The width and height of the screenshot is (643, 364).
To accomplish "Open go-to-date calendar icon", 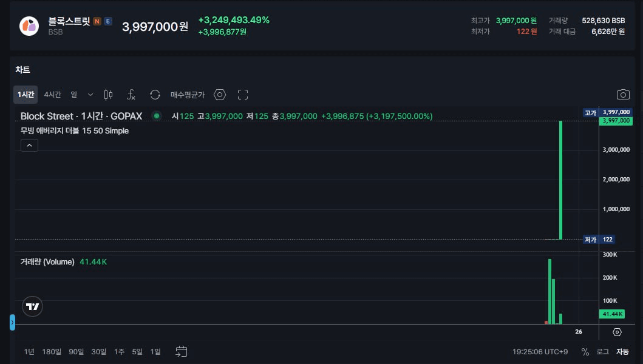I will [x=181, y=351].
